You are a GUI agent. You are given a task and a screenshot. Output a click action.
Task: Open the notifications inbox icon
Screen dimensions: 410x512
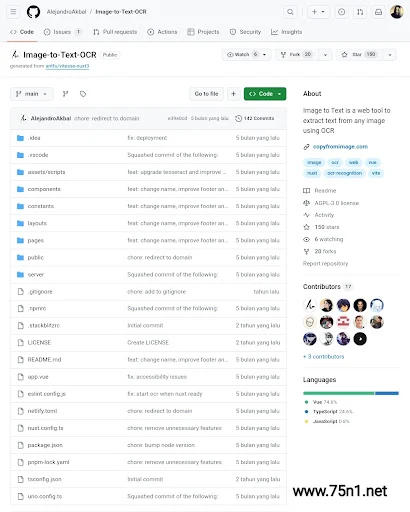(x=378, y=12)
